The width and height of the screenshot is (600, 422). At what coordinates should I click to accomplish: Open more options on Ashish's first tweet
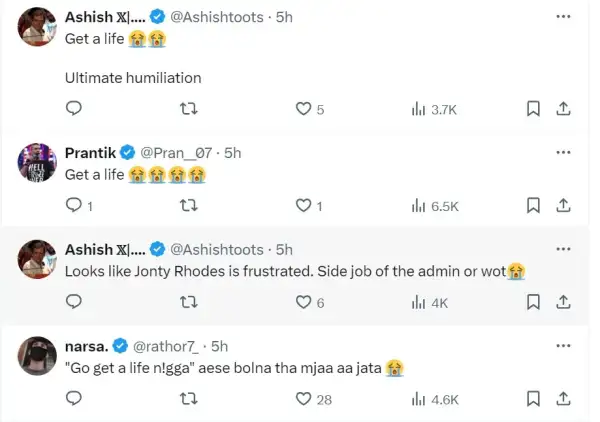[x=563, y=18]
